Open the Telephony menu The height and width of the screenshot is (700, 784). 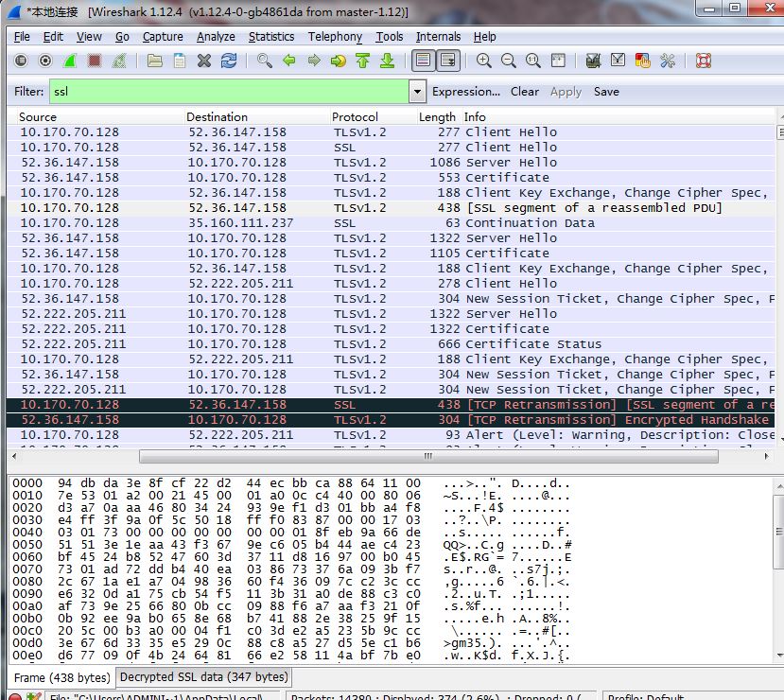(335, 37)
